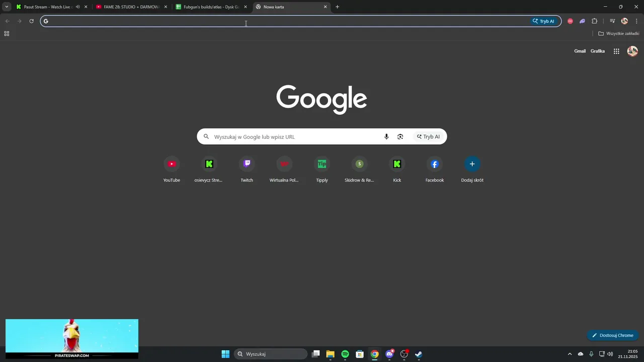Switch to FAME 28: STUDIO tab
The height and width of the screenshot is (362, 644).
click(x=131, y=7)
